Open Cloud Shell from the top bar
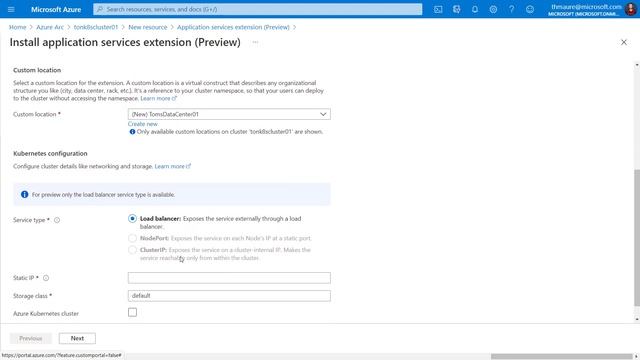Viewport: 640px width, 360px height. click(438, 9)
